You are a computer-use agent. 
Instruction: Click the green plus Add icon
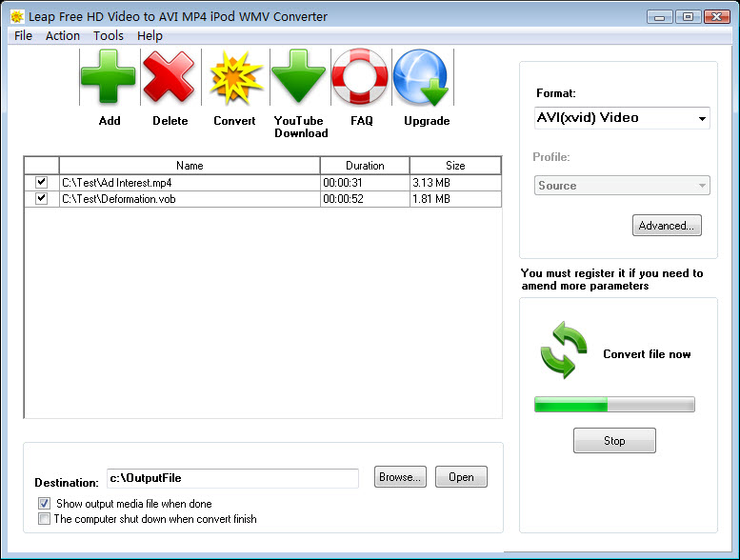coord(108,77)
